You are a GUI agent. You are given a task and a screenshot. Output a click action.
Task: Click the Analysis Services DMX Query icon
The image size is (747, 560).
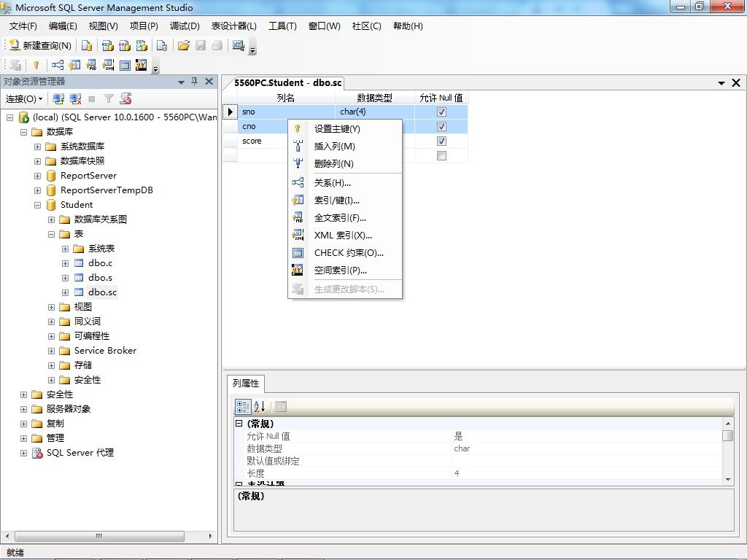coord(124,45)
